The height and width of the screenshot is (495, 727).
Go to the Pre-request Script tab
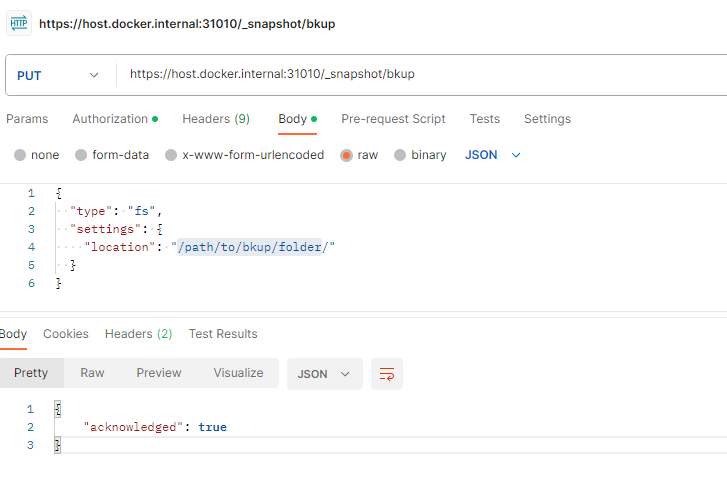point(393,119)
